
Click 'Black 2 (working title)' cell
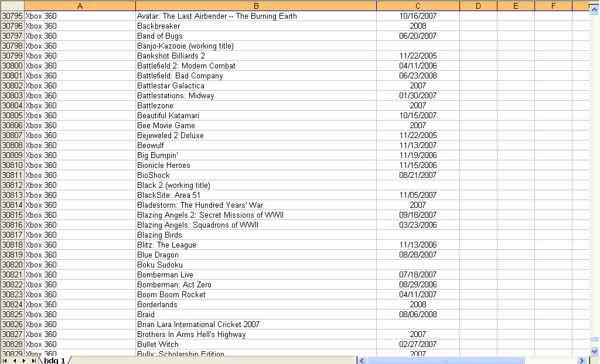click(x=256, y=185)
